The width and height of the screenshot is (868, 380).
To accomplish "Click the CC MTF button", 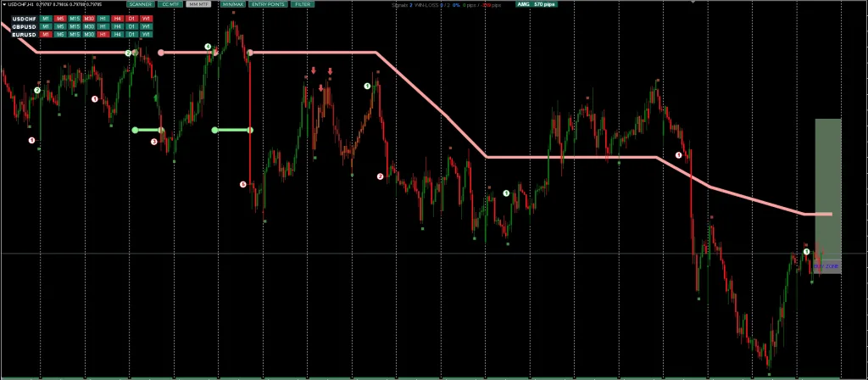I will click(x=170, y=4).
